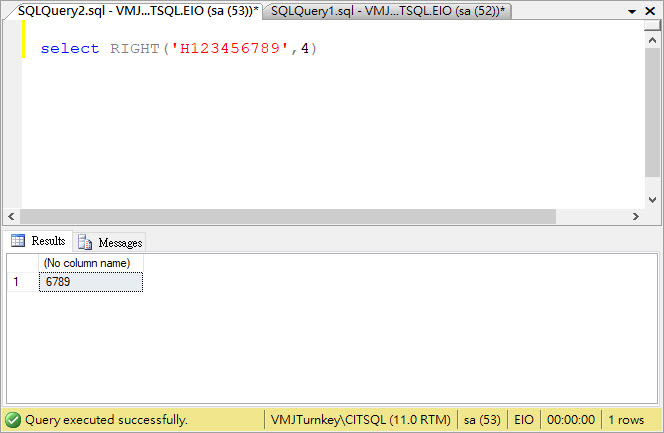This screenshot has width=664, height=433.
Task: Open the Results tab
Action: pyautogui.click(x=38, y=241)
